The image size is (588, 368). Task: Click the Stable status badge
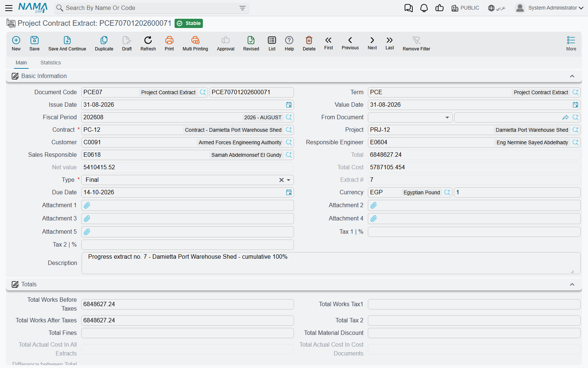[x=189, y=24]
